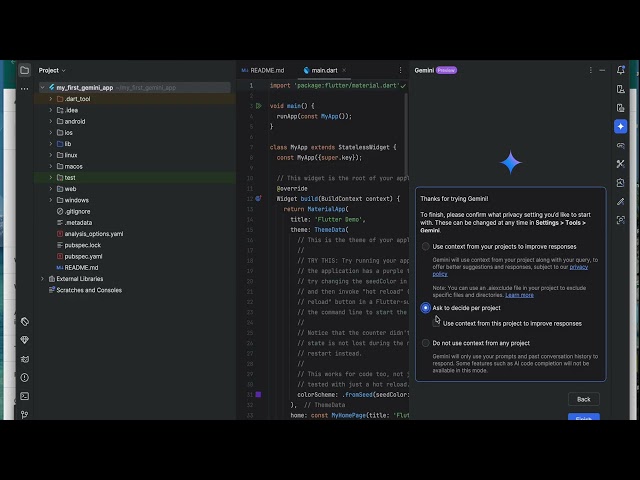The width and height of the screenshot is (640, 480).
Task: Click the override gutter icon beside the build method
Action: click(x=258, y=199)
